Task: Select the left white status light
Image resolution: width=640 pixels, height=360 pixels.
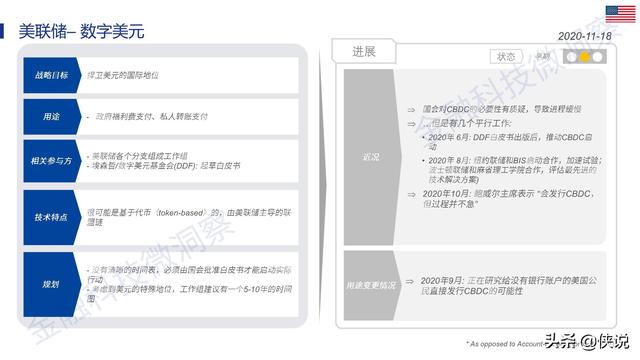Action: 572,57
